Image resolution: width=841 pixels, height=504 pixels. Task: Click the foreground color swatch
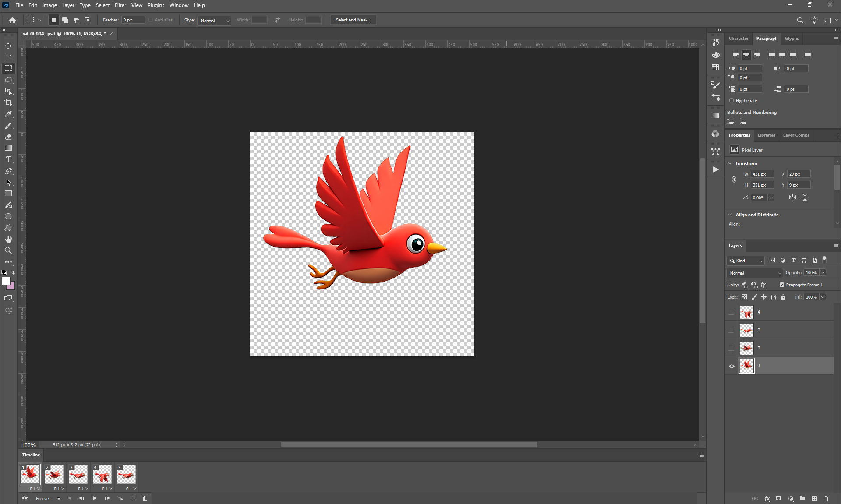click(x=6, y=282)
